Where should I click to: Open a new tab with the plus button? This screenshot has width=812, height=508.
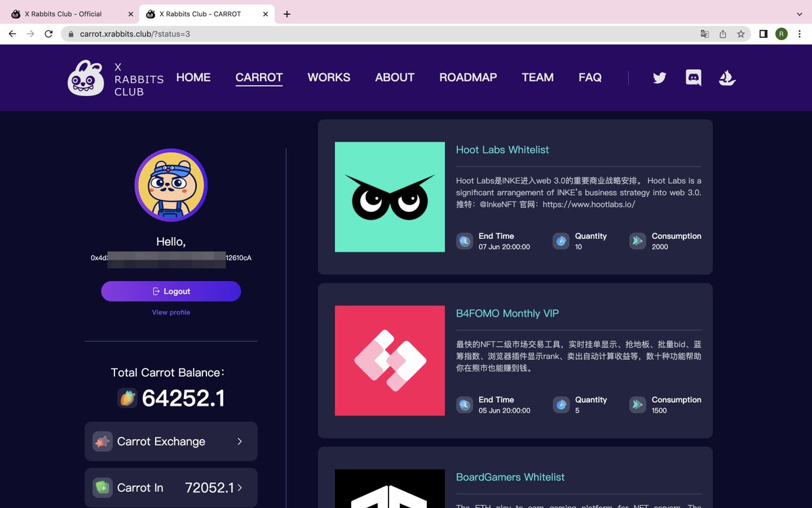[287, 14]
